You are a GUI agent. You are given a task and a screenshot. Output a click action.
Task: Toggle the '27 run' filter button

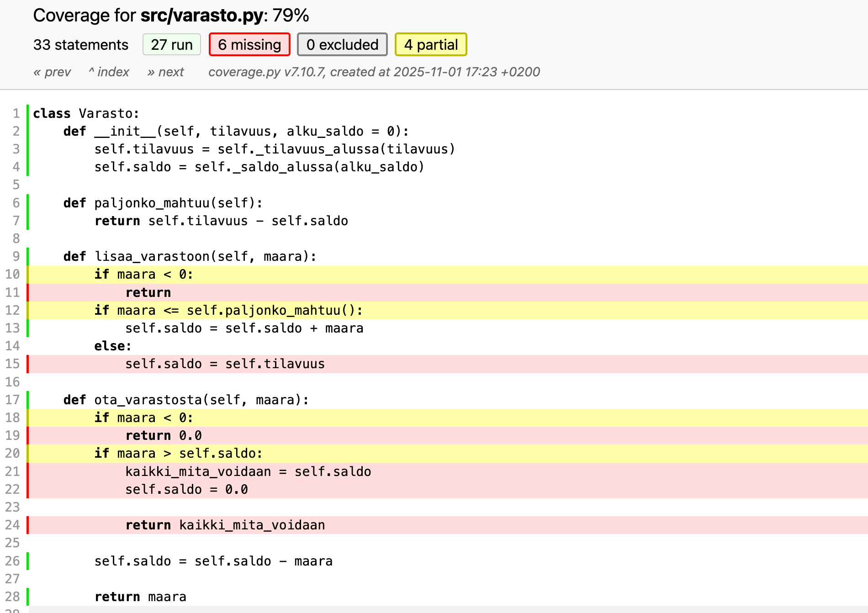click(x=171, y=45)
